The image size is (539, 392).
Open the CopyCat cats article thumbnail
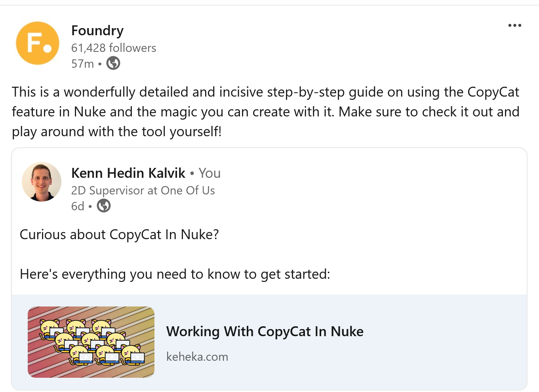[91, 342]
